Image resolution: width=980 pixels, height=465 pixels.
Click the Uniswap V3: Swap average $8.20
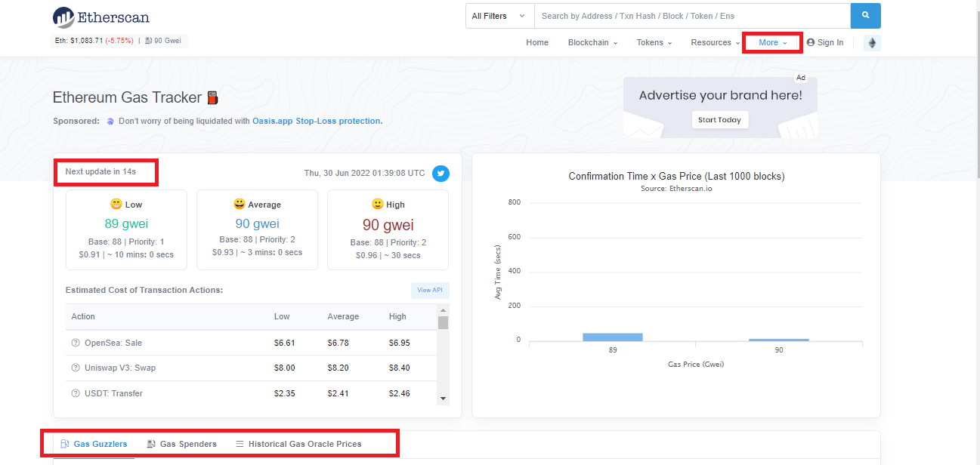click(338, 368)
